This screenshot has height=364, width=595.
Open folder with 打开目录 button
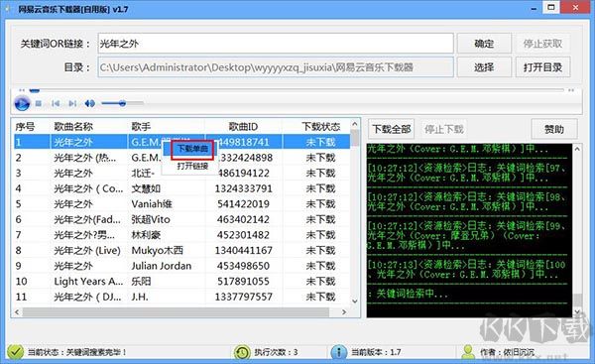(542, 67)
